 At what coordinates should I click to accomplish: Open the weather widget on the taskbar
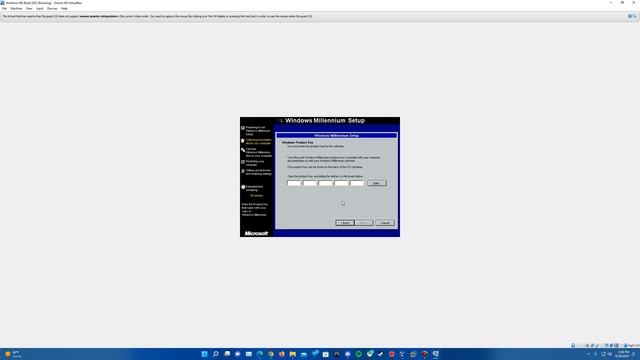[13, 354]
